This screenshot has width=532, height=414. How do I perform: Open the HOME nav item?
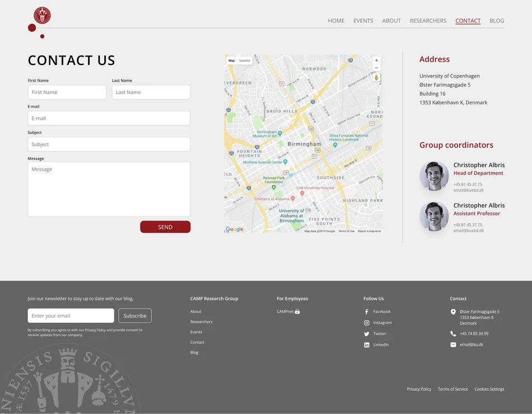click(336, 21)
